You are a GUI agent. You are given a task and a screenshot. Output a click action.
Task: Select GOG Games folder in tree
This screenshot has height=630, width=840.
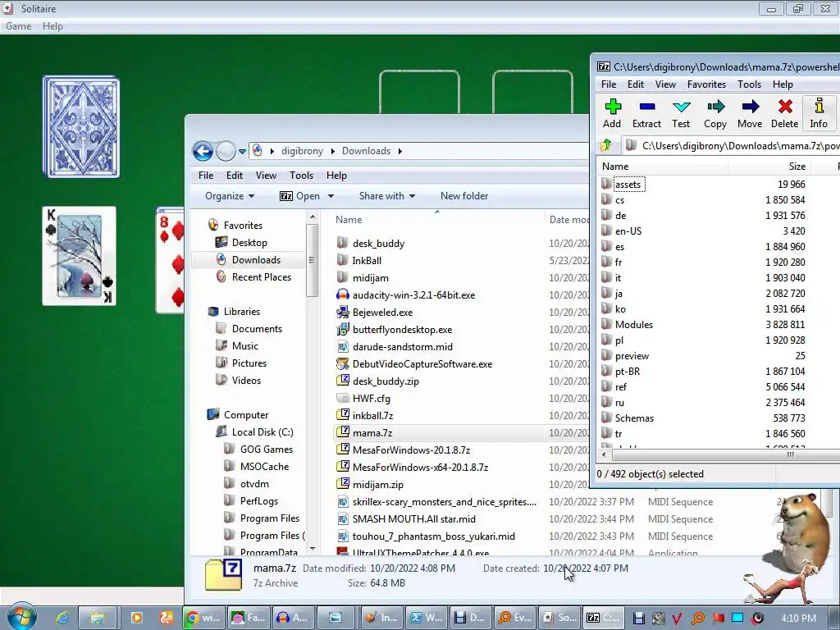[266, 450]
